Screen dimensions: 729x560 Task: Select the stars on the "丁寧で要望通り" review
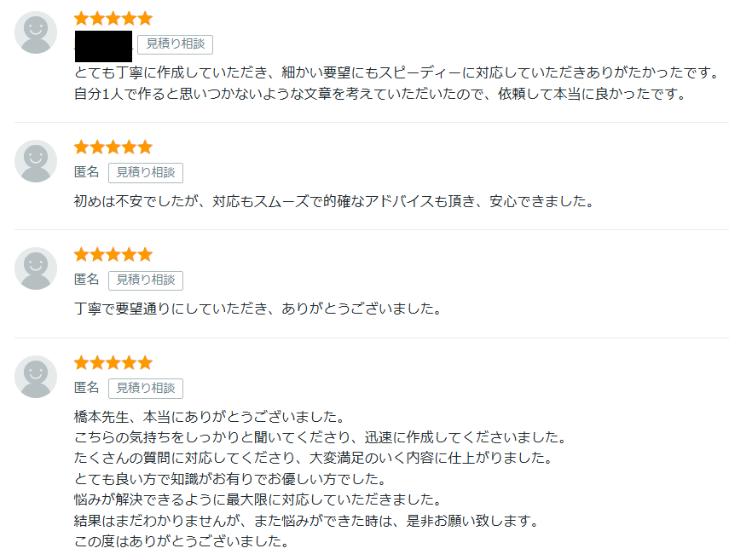point(113,254)
